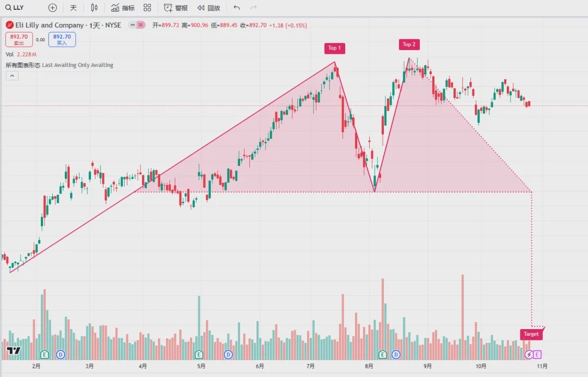Select the Vol indicator label

point(10,54)
